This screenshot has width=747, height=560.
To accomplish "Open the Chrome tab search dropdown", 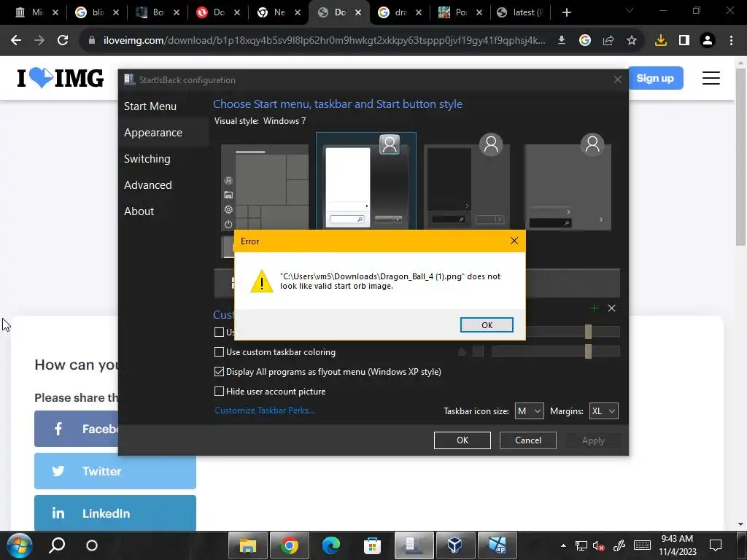I will 630,10.
